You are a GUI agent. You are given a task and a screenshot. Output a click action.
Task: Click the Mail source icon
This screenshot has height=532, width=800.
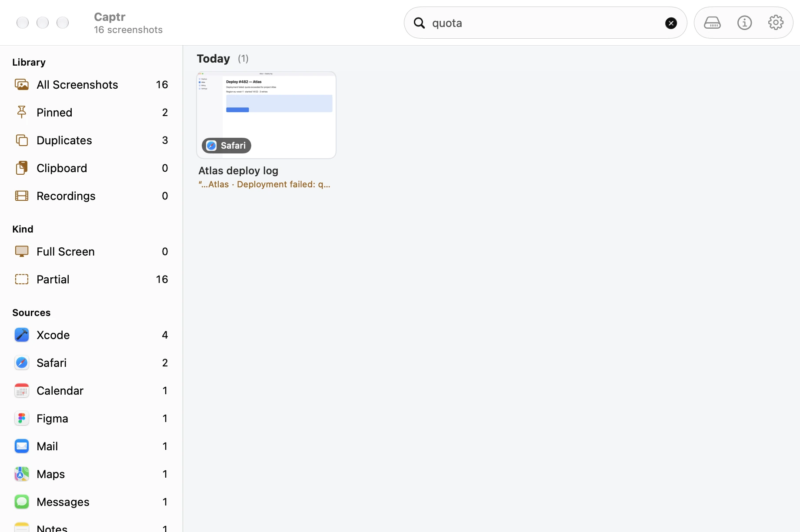click(x=22, y=446)
